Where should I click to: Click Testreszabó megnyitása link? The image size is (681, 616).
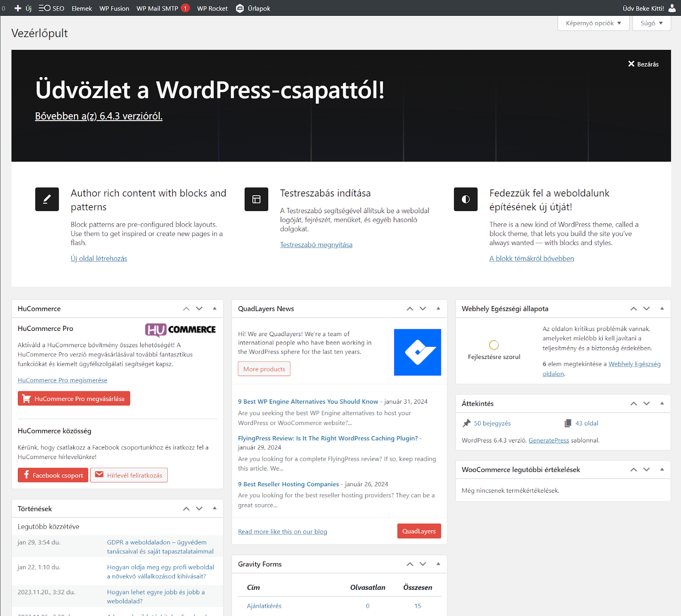316,245
